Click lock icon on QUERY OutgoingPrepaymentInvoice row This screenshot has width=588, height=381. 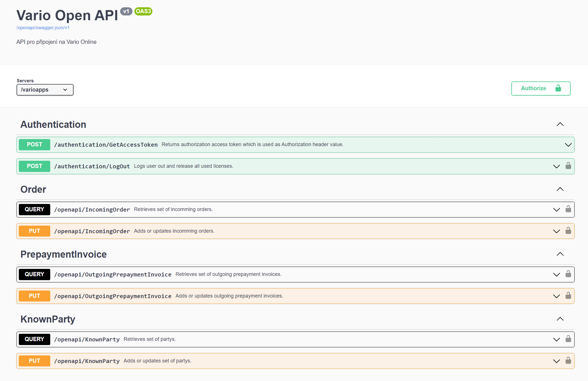[568, 274]
